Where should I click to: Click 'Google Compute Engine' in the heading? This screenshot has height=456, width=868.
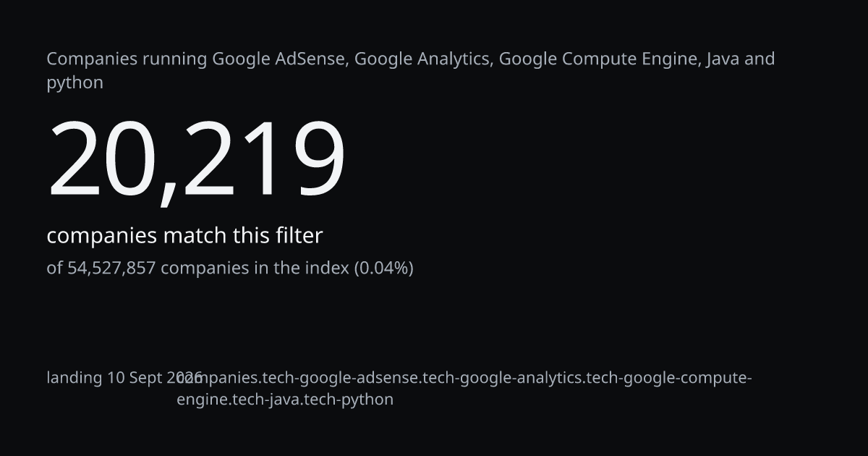[x=599, y=59]
